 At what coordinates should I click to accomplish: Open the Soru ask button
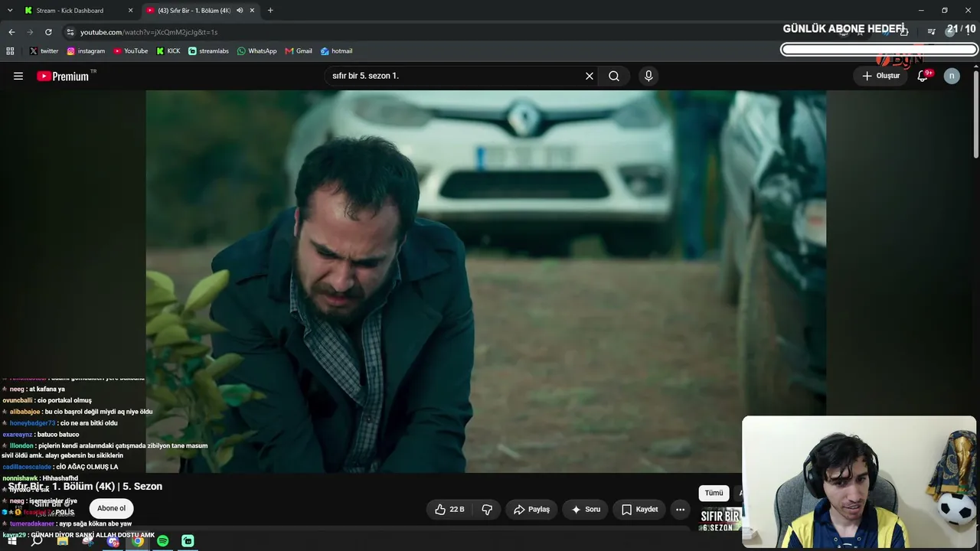click(586, 509)
